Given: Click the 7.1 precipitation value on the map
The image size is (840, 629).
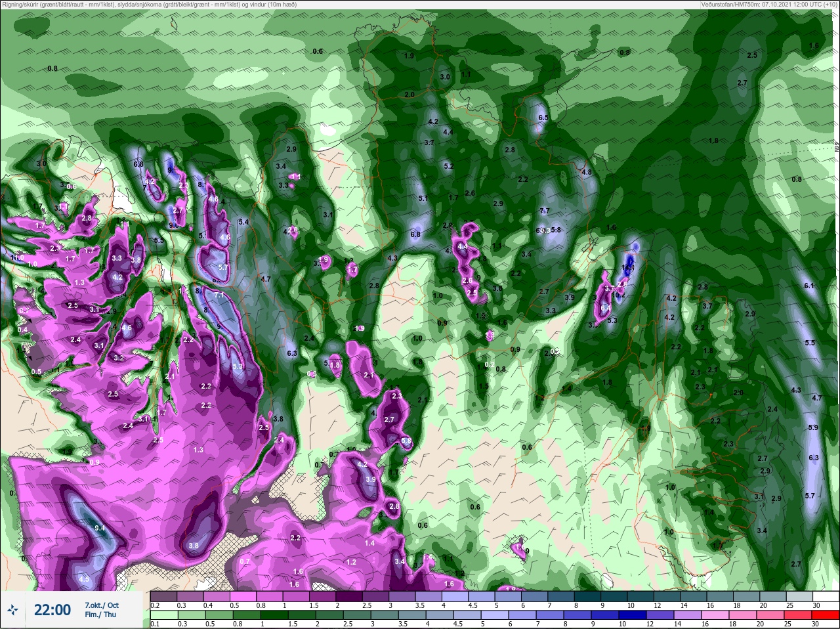Looking at the screenshot, I should tap(219, 295).
